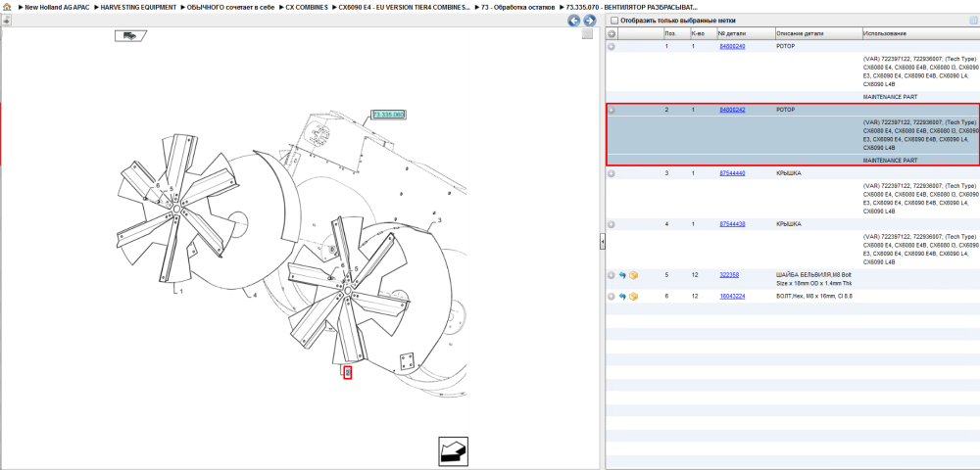Click the 'Поз.' column header
The width and height of the screenshot is (980, 470).
[675, 33]
